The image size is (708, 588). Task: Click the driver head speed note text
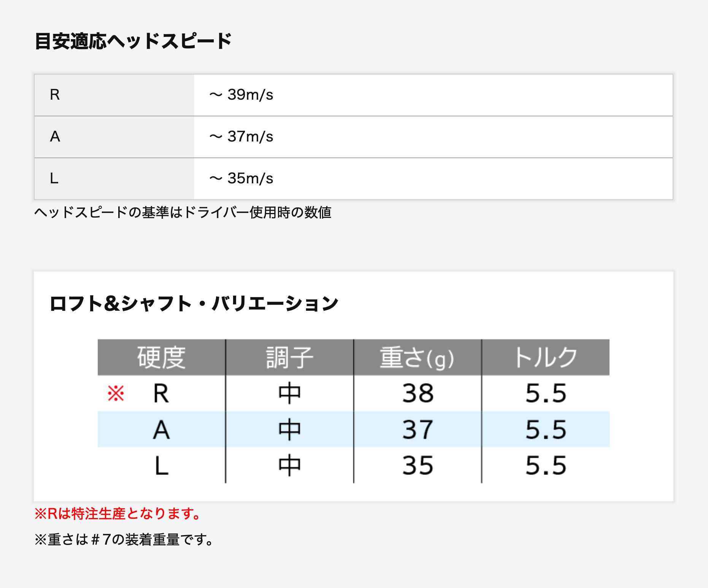point(183,212)
